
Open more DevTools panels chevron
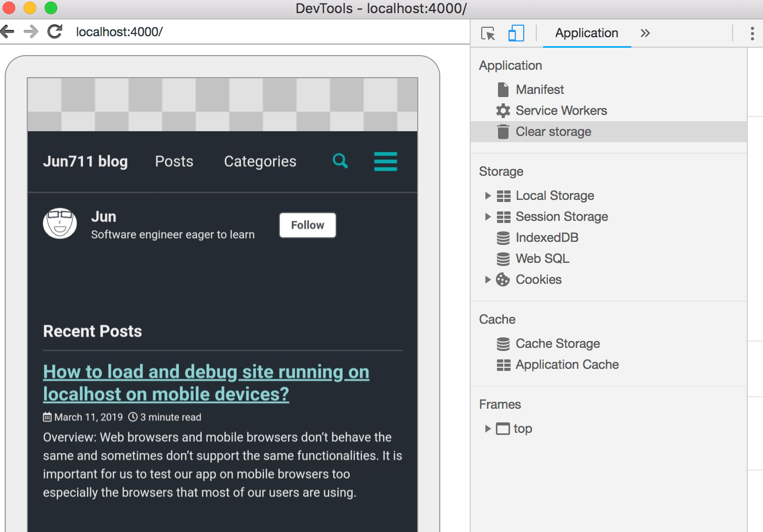645,33
